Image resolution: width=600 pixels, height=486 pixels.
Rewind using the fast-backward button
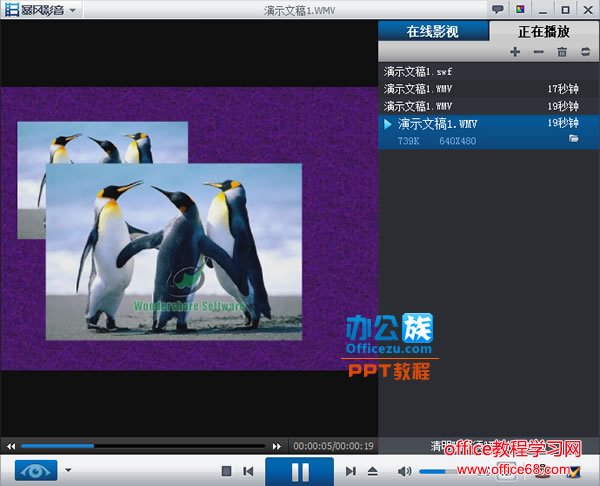(11, 446)
